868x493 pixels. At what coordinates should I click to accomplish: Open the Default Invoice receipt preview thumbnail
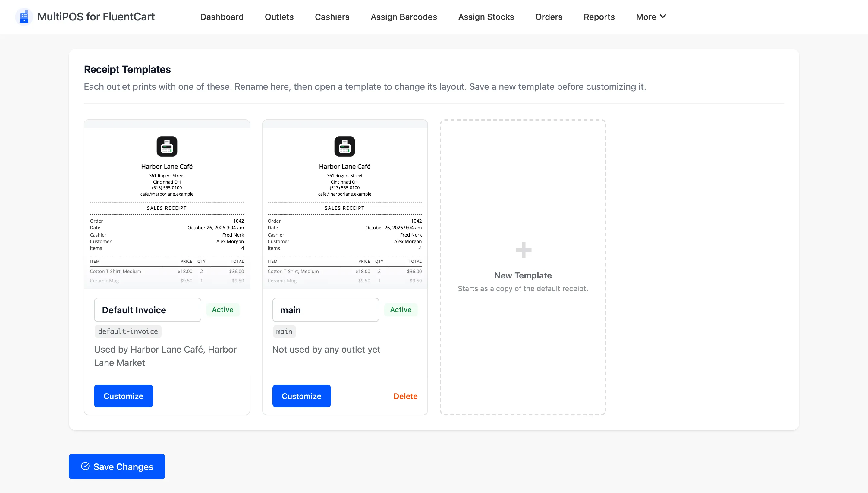(x=167, y=204)
